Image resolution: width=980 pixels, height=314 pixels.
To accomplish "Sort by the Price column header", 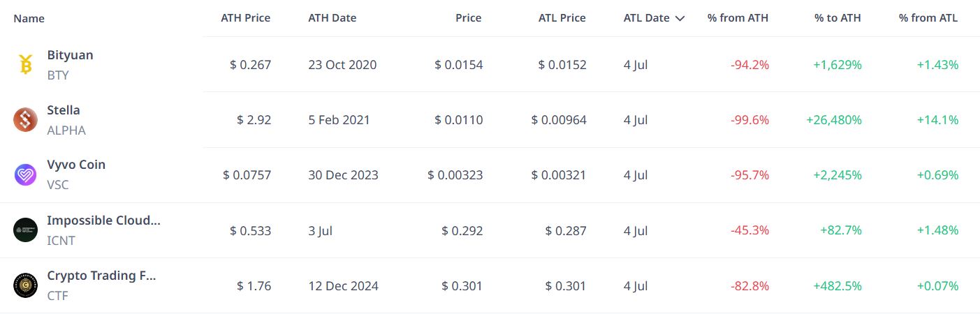I will click(469, 18).
